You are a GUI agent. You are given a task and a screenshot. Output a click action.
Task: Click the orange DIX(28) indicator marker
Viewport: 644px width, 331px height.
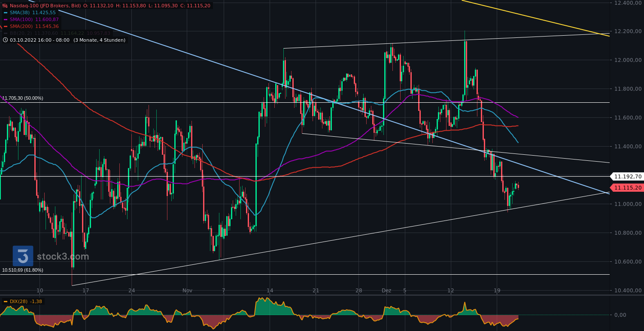(x=6, y=301)
